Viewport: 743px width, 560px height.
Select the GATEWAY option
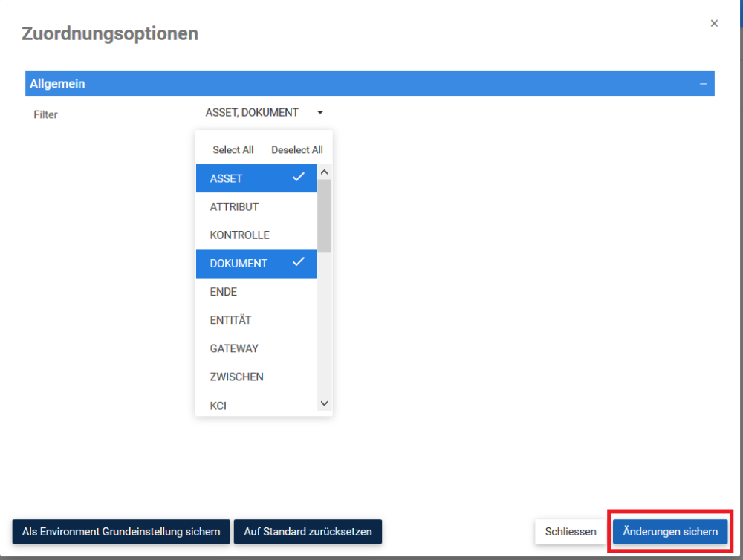[256, 348]
